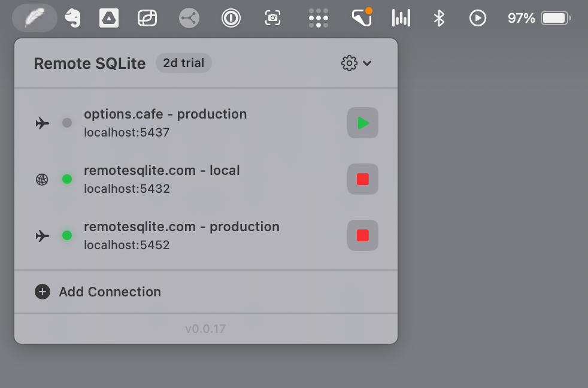Viewport: 588px width, 388px height.
Task: Open the settings gear in Remote SQLite panel
Action: pos(349,63)
